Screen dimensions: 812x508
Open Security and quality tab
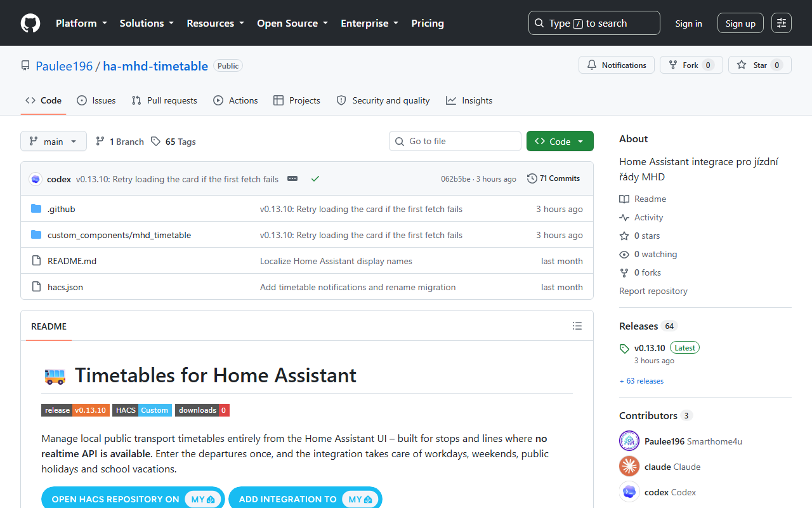pyautogui.click(x=383, y=100)
